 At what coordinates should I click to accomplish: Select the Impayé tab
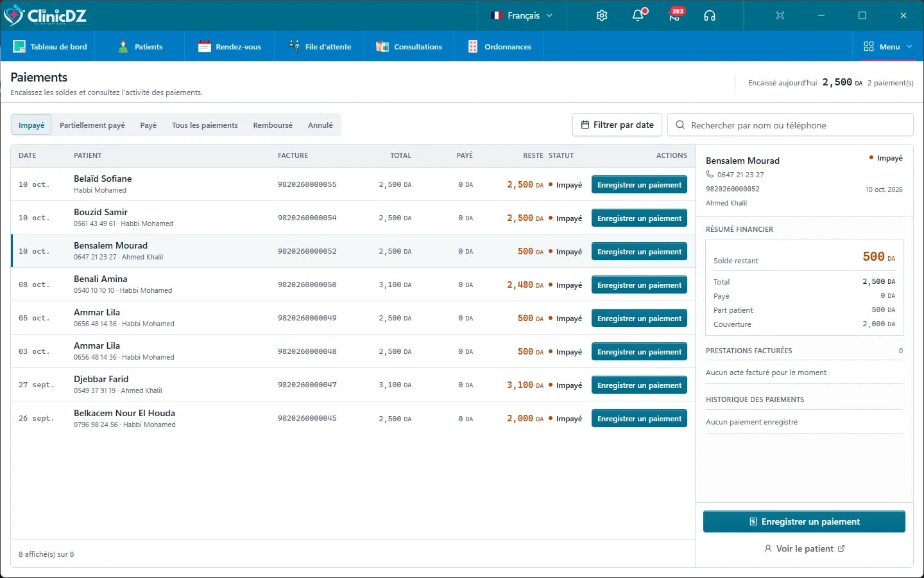[31, 125]
